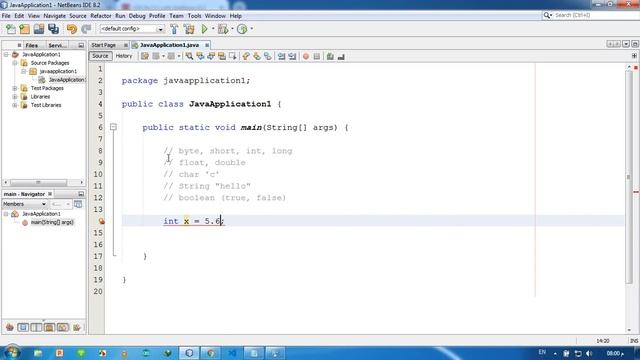Open the Tools menu

[194, 16]
